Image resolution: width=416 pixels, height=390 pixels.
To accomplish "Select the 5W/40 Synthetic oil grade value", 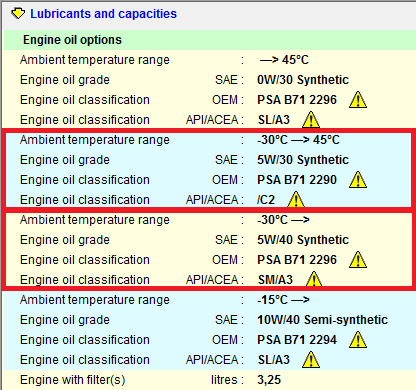I will click(303, 240).
